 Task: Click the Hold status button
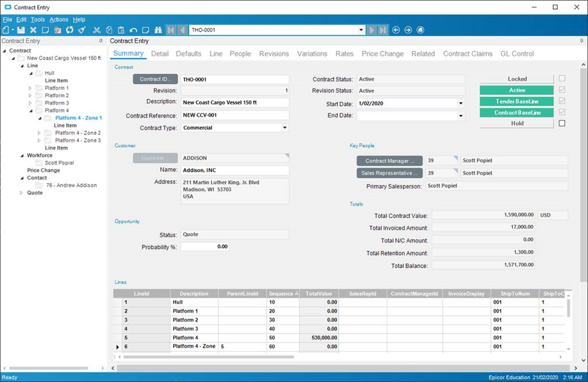coord(517,123)
